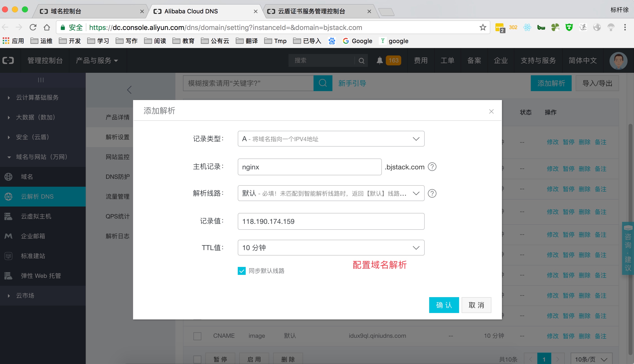Uncheck the 同步默认线路 checkbox
This screenshot has width=634, height=364.
click(x=241, y=271)
